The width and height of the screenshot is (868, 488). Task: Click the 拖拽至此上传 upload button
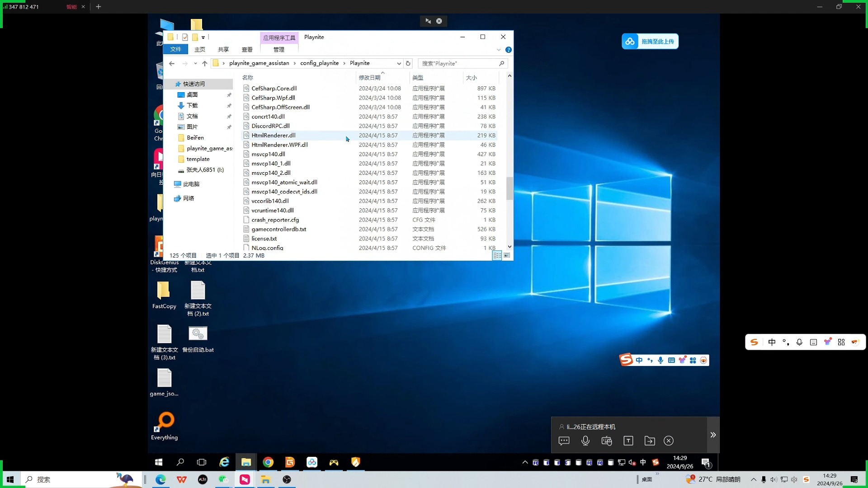pos(650,42)
